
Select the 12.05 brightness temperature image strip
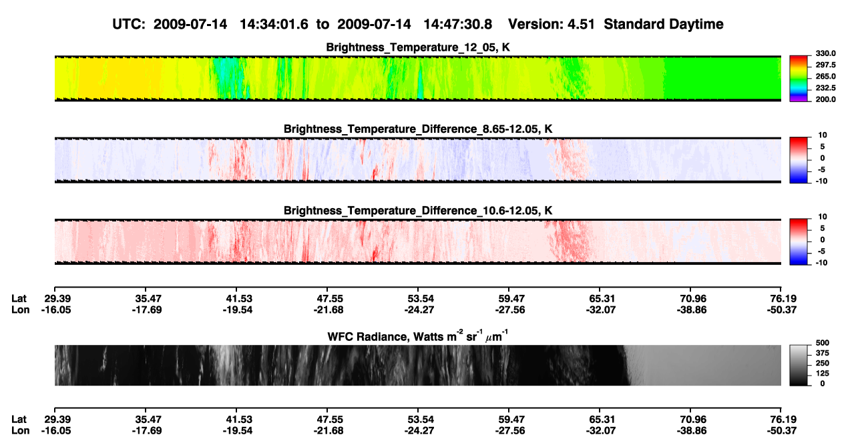(418, 78)
